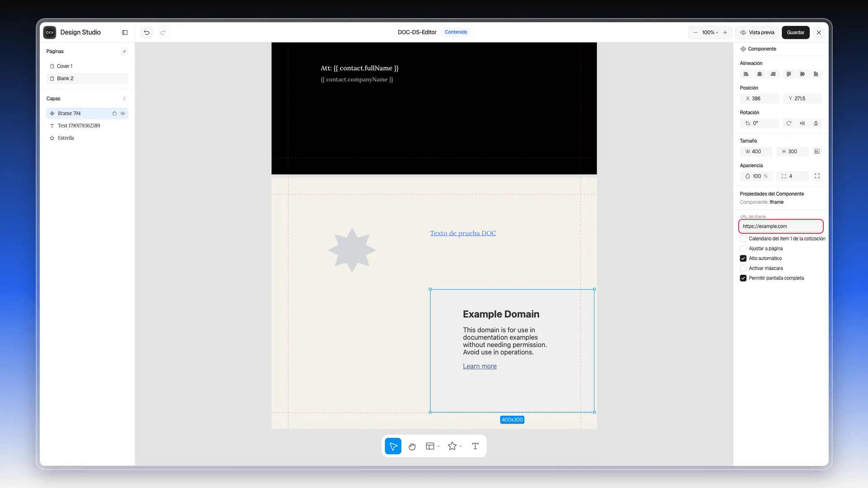Edit the URL del iframe field

pyautogui.click(x=781, y=226)
